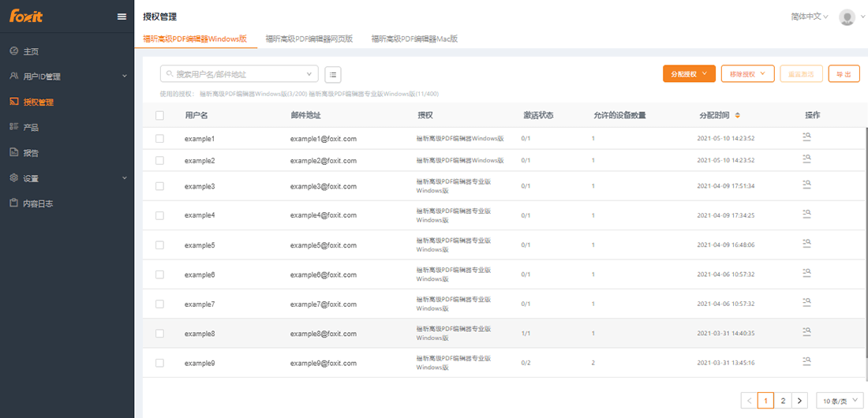
Task: Click the table vertical scrollbar
Action: pyautogui.click(x=866, y=244)
